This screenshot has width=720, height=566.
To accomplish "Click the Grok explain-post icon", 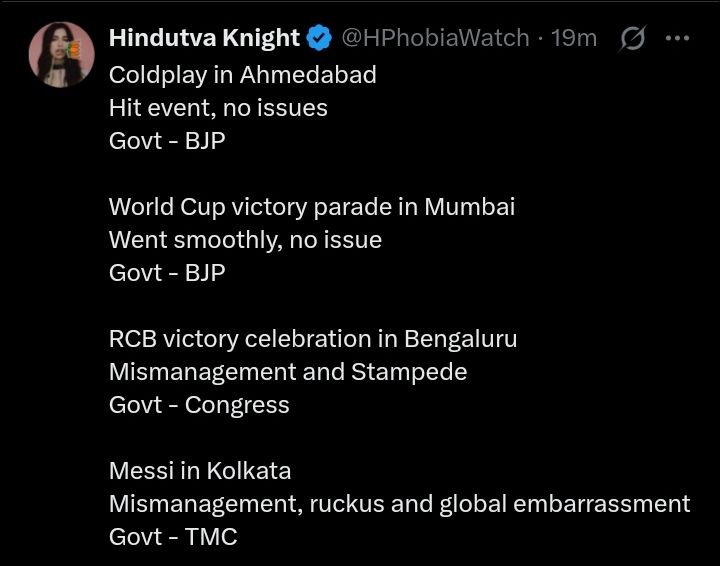I will tap(632, 39).
